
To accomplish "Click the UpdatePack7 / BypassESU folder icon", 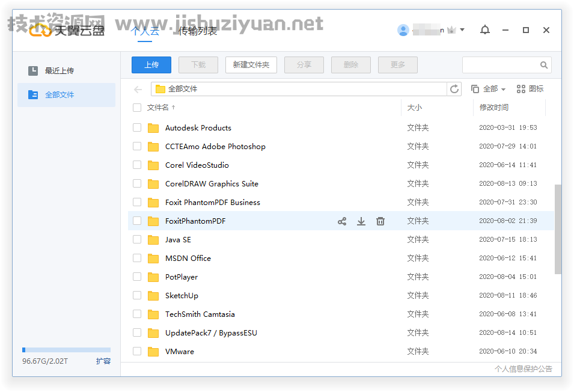I will coord(153,333).
